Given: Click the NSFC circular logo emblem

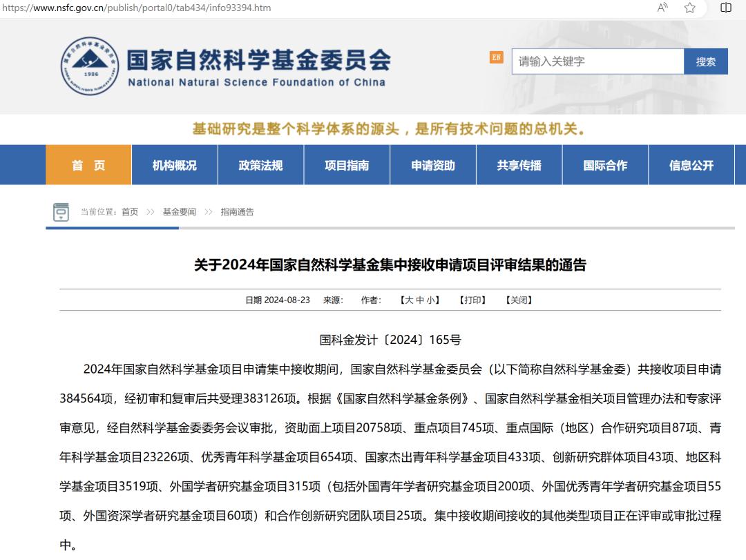Looking at the screenshot, I should [x=90, y=66].
